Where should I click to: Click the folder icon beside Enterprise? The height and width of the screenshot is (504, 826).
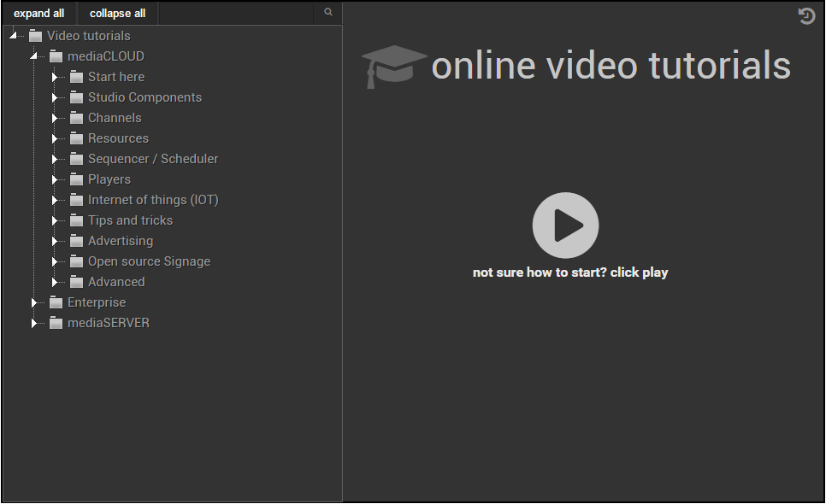(55, 302)
